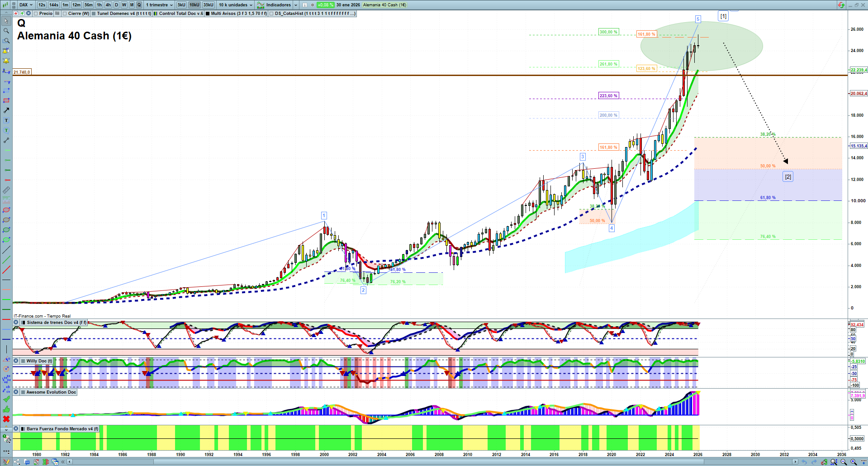Screen dimensions: 868x466
Task: Click the red X delete icon
Action: (x=6, y=419)
